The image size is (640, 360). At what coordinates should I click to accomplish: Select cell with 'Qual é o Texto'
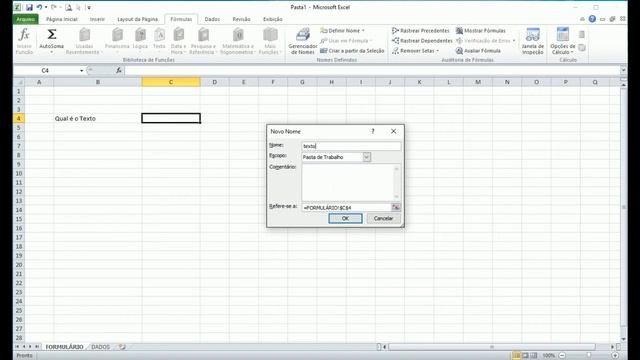(x=98, y=118)
